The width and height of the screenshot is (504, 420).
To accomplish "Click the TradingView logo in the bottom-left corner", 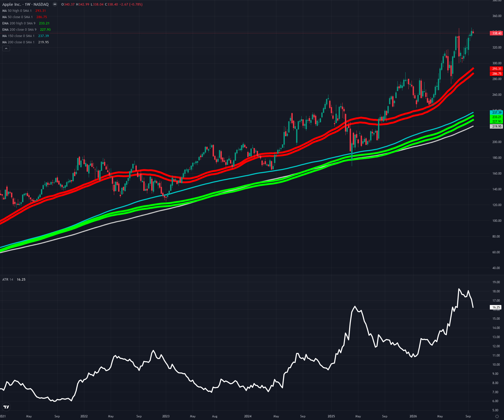I will coord(6,407).
